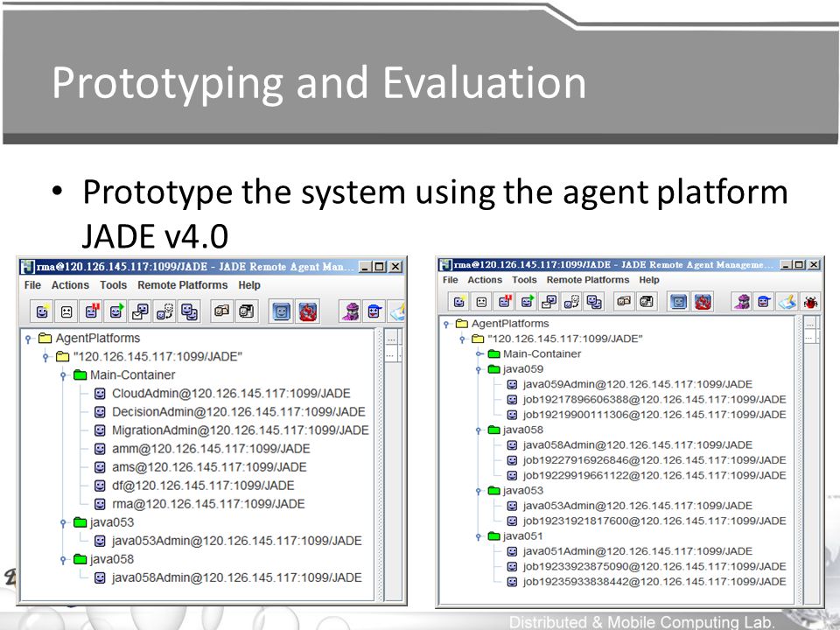The image size is (840, 630).
Task: Click Migrate Agent icon in left JADE window
Action: (x=165, y=311)
